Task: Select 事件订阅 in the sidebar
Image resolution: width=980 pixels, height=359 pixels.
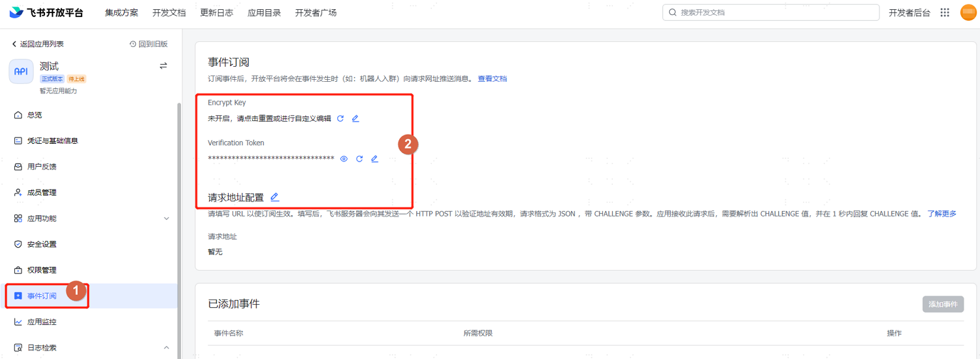Action: [x=42, y=296]
